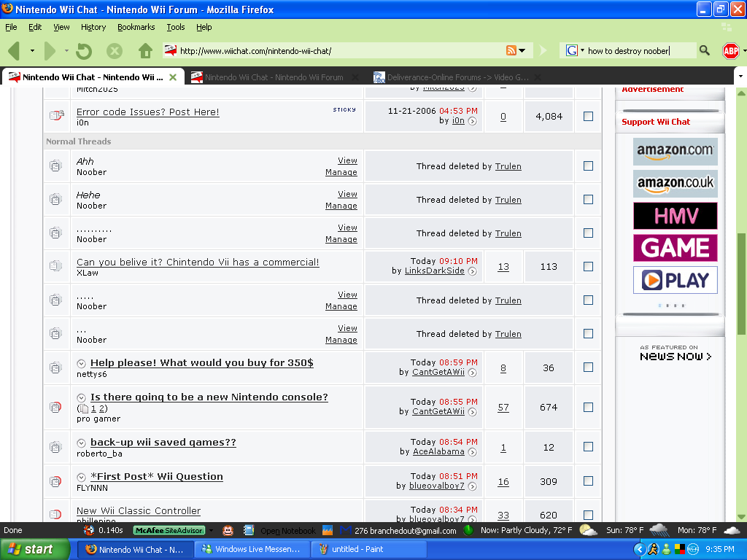
Task: Click the Stop loading icon
Action: [x=114, y=50]
